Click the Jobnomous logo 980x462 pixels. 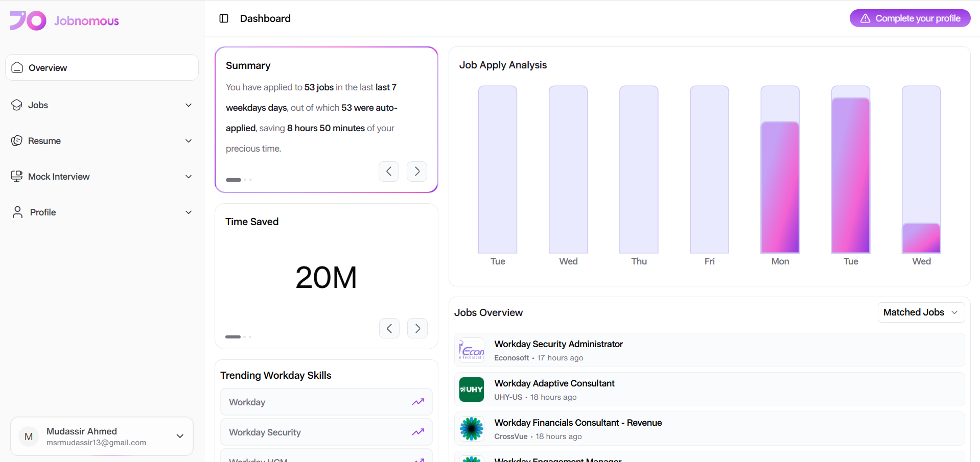click(x=64, y=20)
